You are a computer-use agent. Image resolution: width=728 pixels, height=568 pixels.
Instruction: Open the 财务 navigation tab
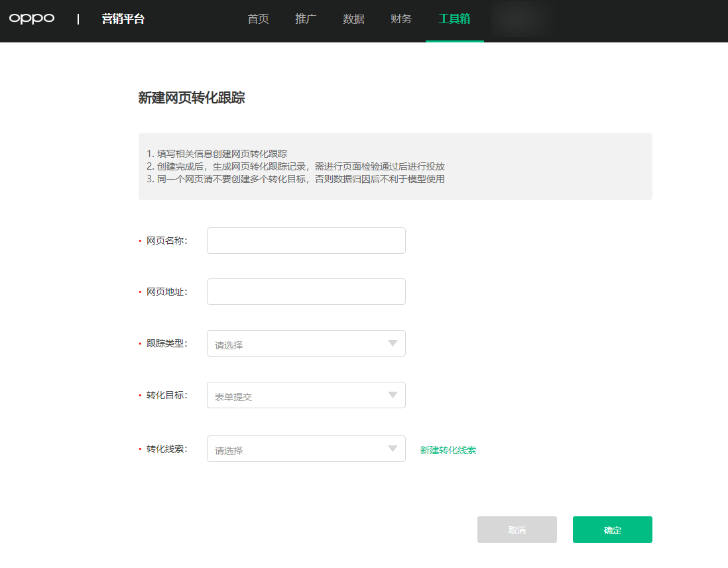[401, 19]
